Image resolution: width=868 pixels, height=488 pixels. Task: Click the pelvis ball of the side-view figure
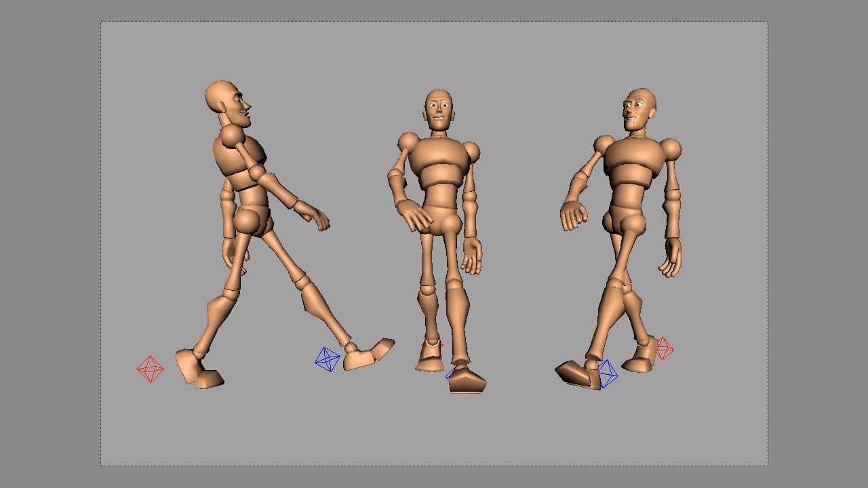pyautogui.click(x=248, y=222)
